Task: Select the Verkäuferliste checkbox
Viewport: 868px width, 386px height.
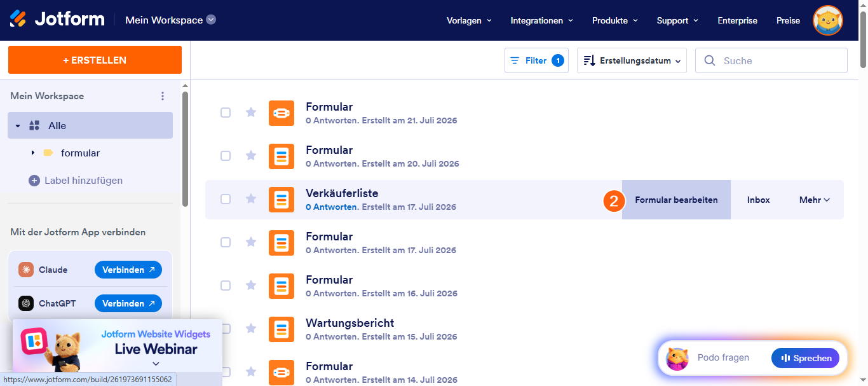Action: coord(226,199)
